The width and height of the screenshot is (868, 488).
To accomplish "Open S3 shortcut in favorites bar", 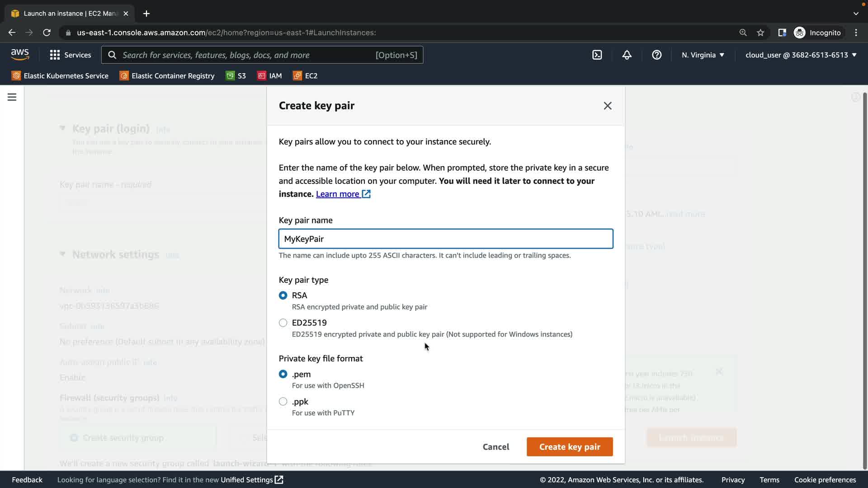I will [236, 76].
